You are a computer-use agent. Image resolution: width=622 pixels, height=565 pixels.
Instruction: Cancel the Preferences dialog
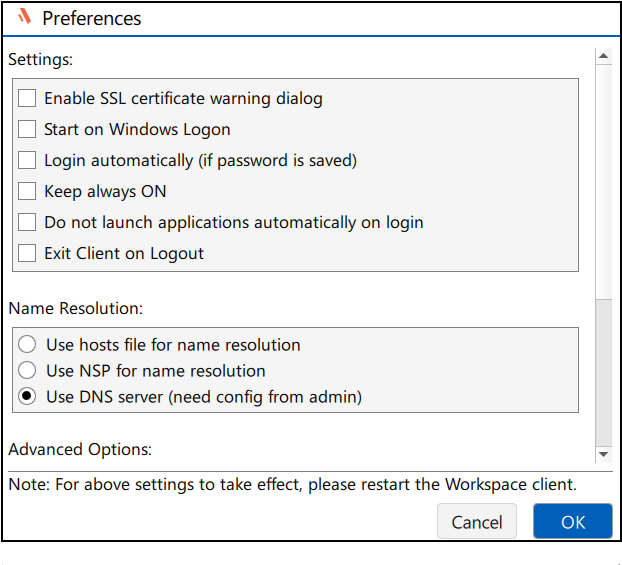pos(477,521)
